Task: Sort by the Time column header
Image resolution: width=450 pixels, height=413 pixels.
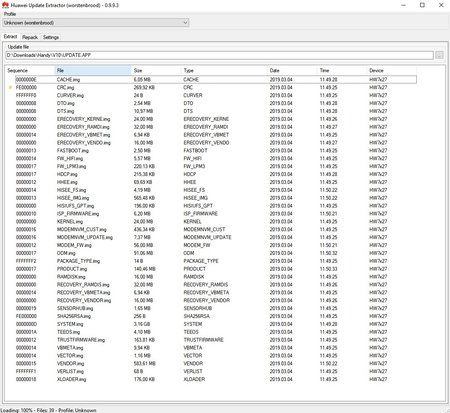Action: (343, 70)
